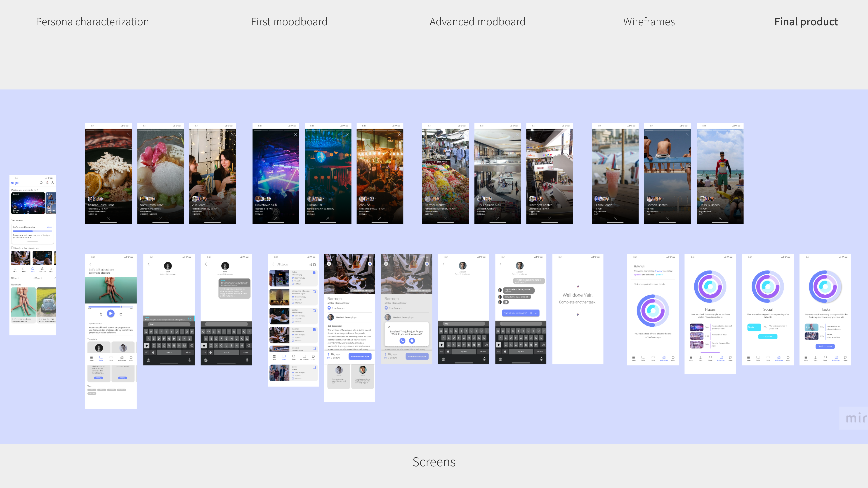Open the Wireframes section heading
Image resolution: width=868 pixels, height=488 pixels.
tap(649, 22)
